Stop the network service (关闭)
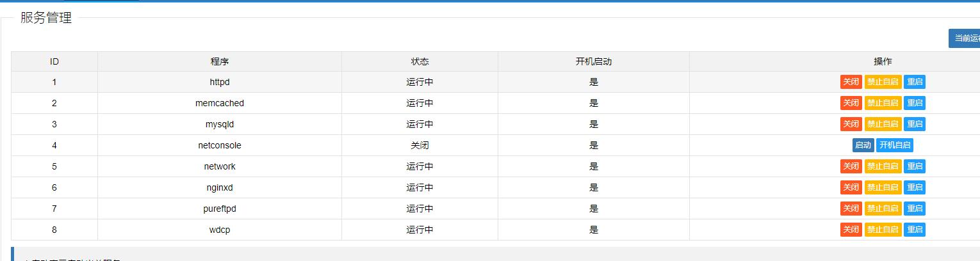980x261 pixels. pyautogui.click(x=851, y=166)
